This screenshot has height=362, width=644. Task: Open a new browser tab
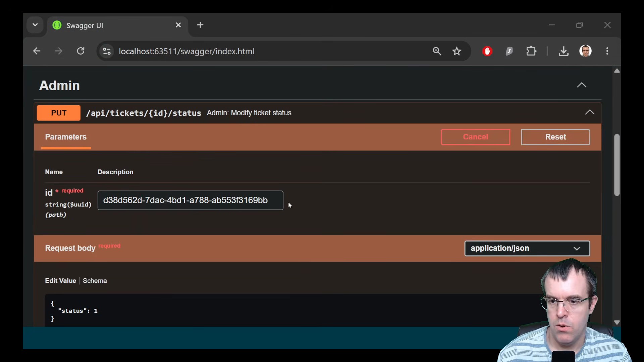tap(200, 25)
